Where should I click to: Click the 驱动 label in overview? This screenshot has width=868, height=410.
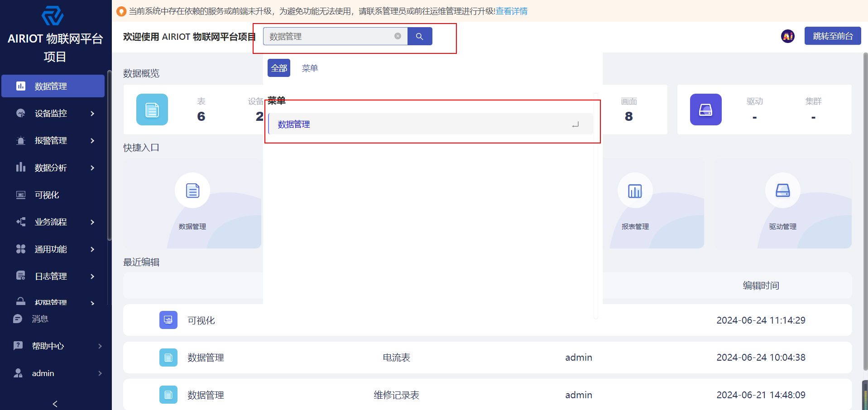(755, 101)
